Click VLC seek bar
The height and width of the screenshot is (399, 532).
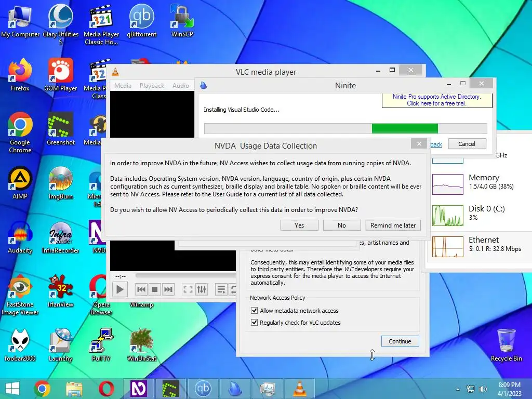point(185,276)
